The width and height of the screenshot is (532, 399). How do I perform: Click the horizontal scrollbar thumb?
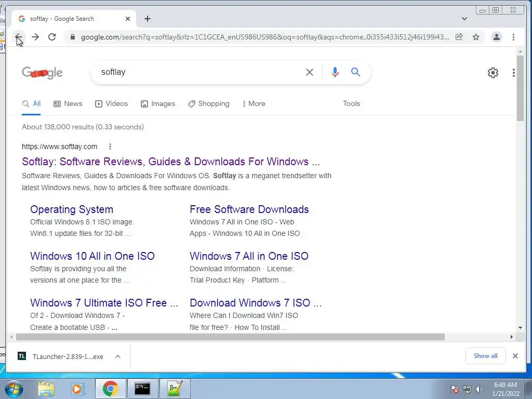(x=230, y=337)
